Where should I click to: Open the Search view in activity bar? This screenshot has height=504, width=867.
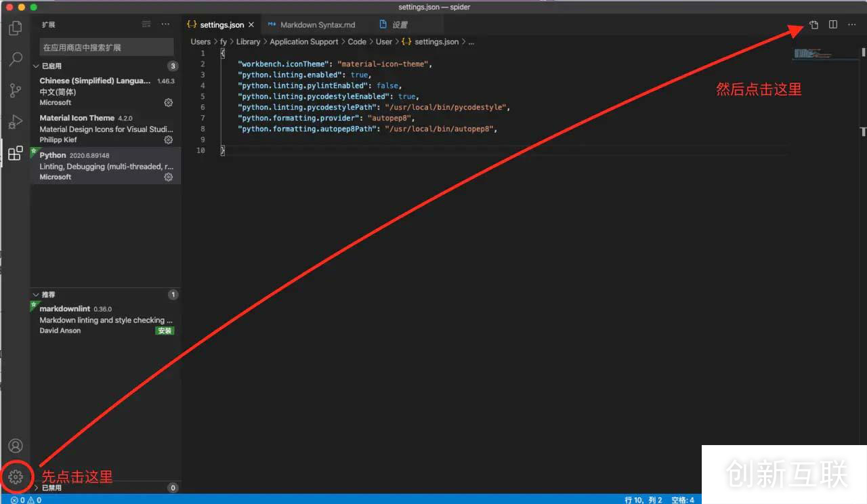[x=15, y=60]
